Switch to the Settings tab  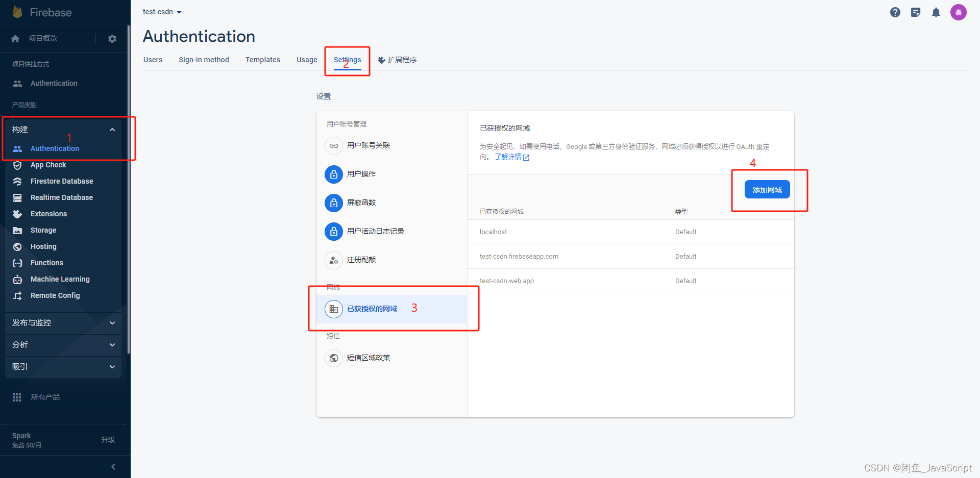point(348,60)
